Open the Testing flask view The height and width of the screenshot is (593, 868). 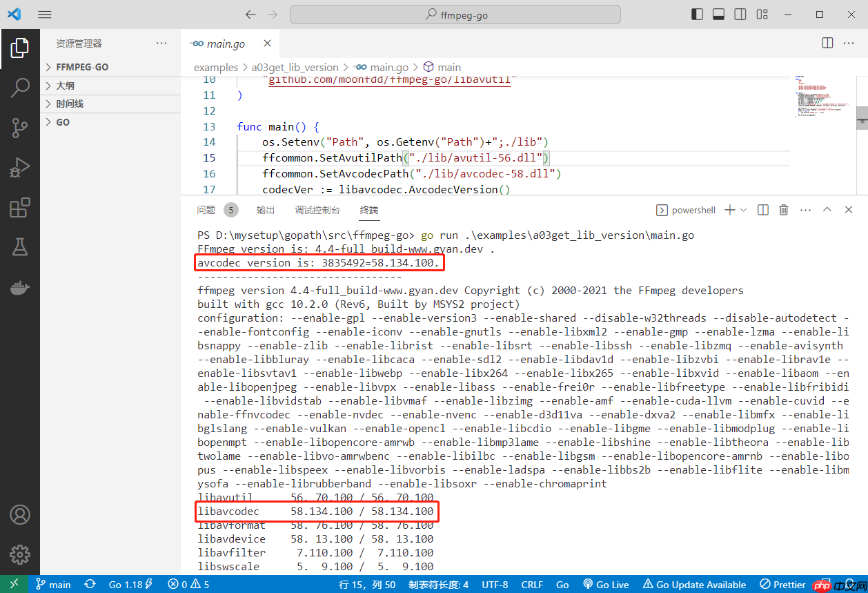(20, 248)
